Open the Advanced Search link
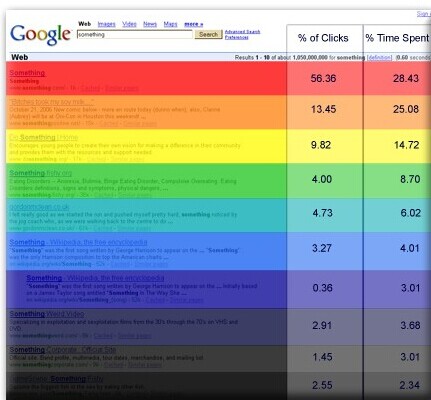431x400 pixels. (242, 32)
